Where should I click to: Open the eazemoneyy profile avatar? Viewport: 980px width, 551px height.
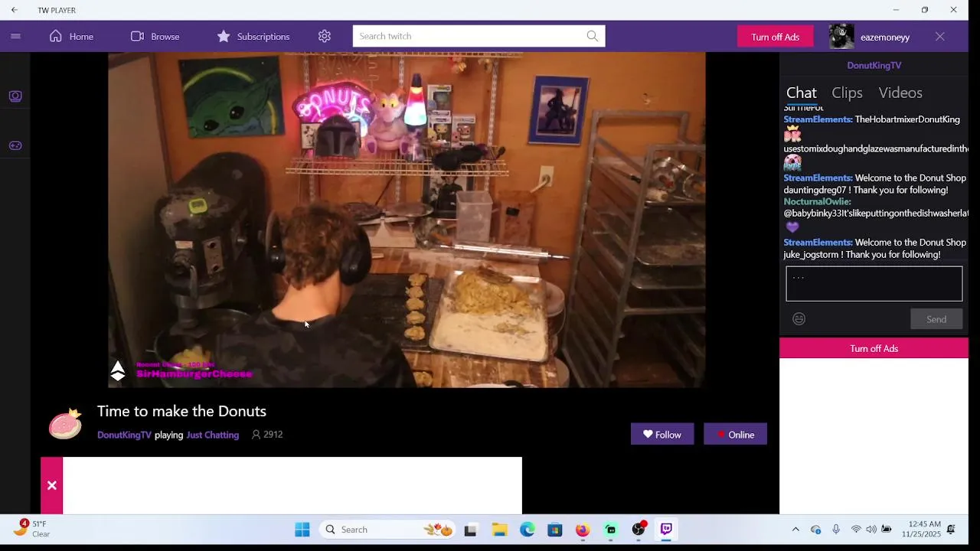[841, 36]
